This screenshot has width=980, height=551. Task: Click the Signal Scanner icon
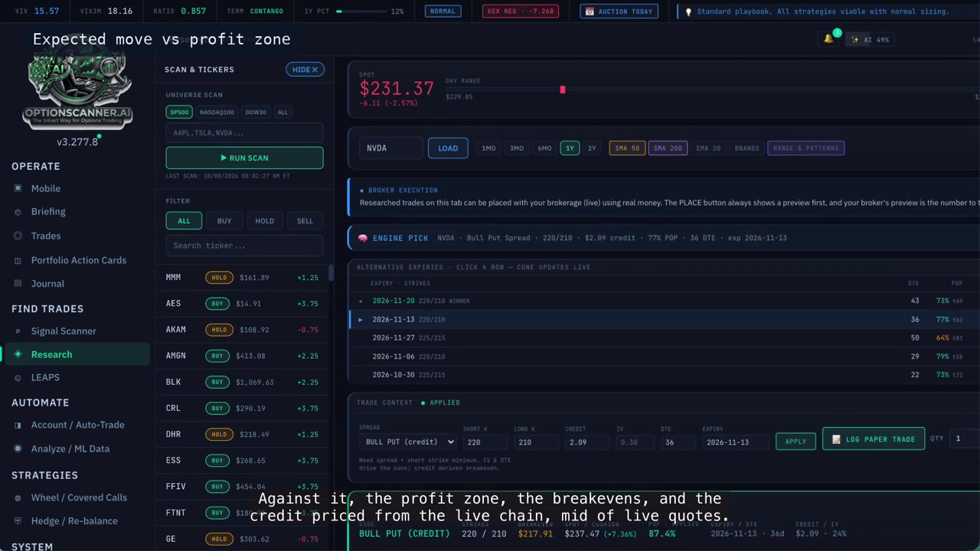coord(18,331)
